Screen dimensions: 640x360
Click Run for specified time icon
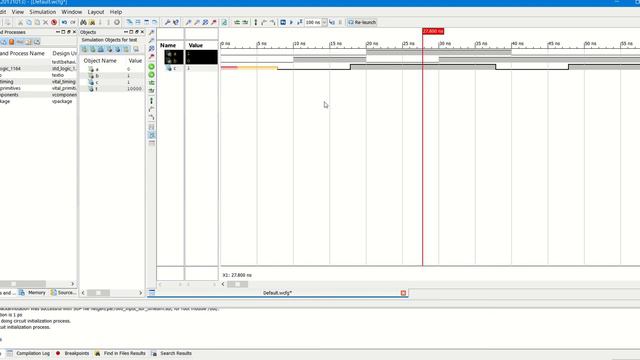(300, 22)
